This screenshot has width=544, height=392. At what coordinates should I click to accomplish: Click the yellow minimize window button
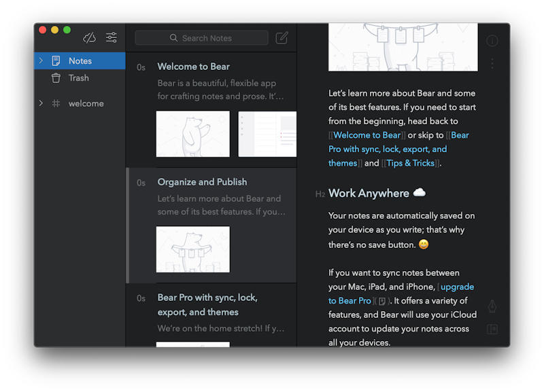click(55, 30)
